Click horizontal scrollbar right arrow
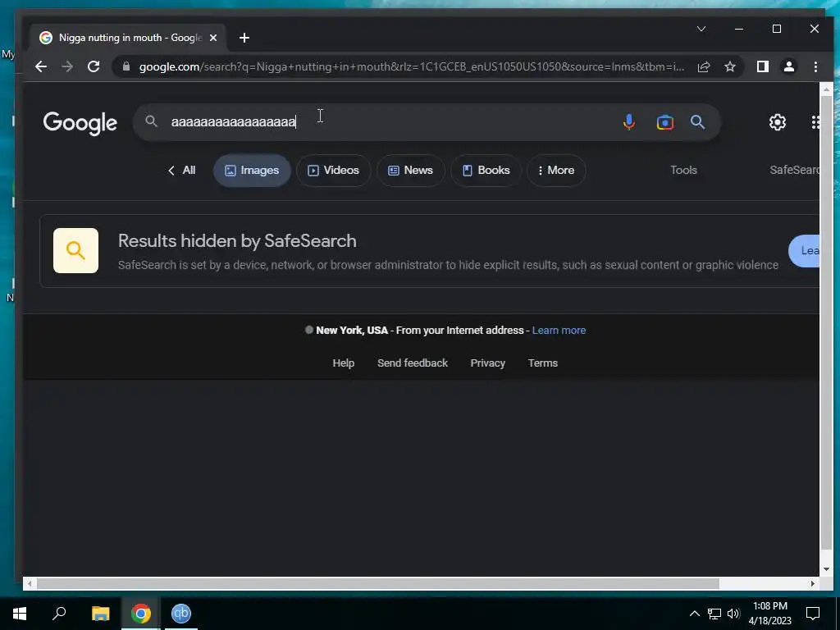This screenshot has width=840, height=630. [x=813, y=583]
